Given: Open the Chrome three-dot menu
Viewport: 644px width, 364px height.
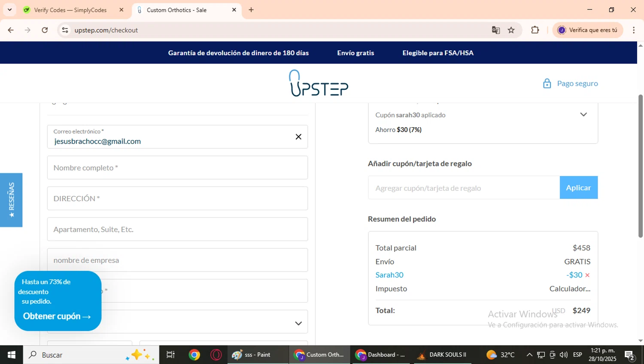Looking at the screenshot, I should tap(634, 30).
